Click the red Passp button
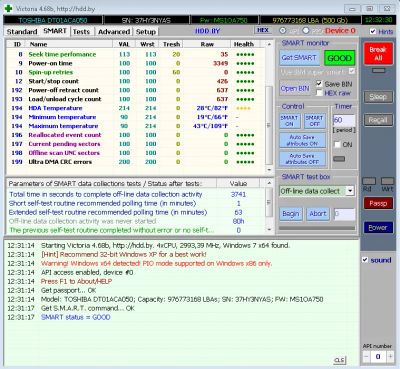The image size is (400, 369). pos(378,203)
